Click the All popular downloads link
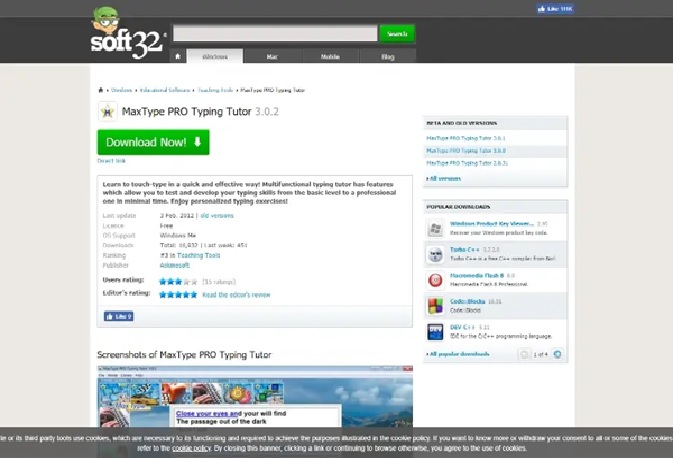674x458 pixels. 458,354
